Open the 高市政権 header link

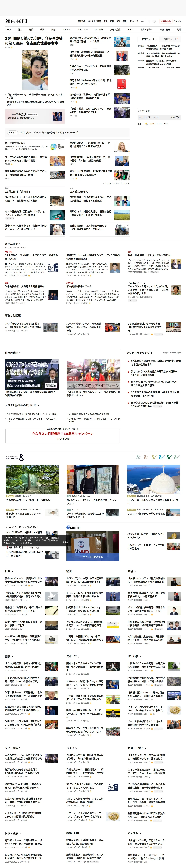[82, 21]
